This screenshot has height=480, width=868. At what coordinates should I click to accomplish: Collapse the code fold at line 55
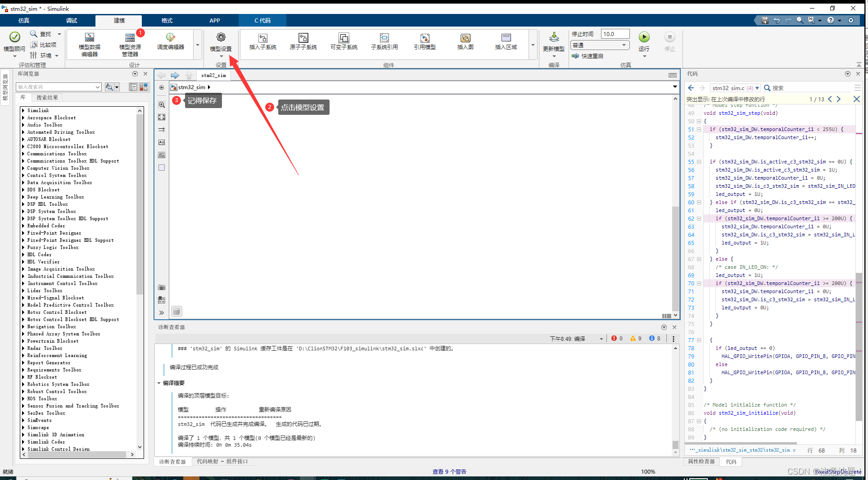(x=699, y=162)
